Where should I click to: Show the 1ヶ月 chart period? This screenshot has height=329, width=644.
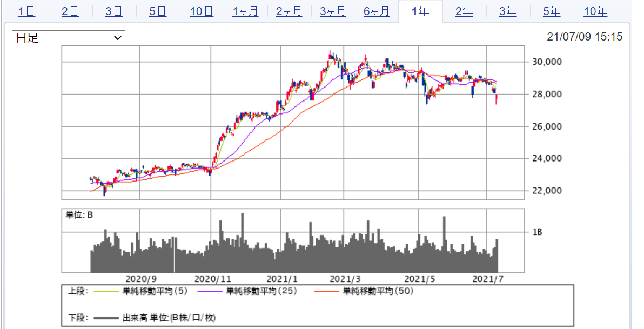pos(245,11)
